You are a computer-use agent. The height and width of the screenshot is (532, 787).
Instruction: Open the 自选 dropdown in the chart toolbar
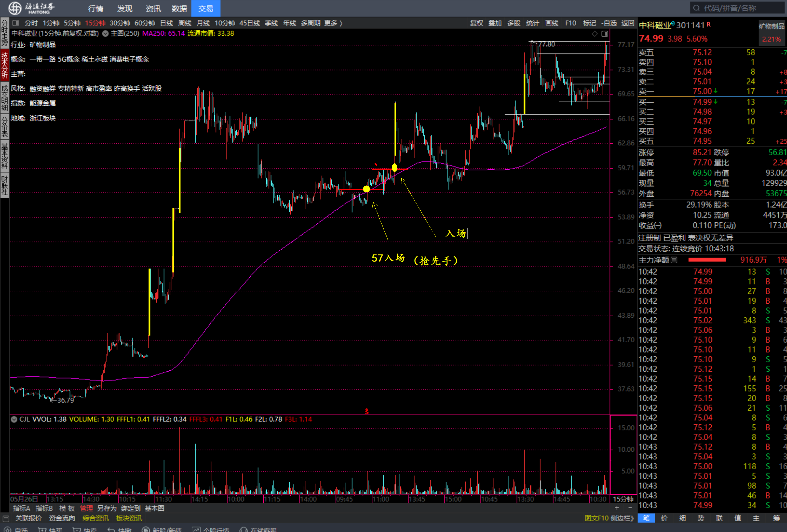(609, 23)
